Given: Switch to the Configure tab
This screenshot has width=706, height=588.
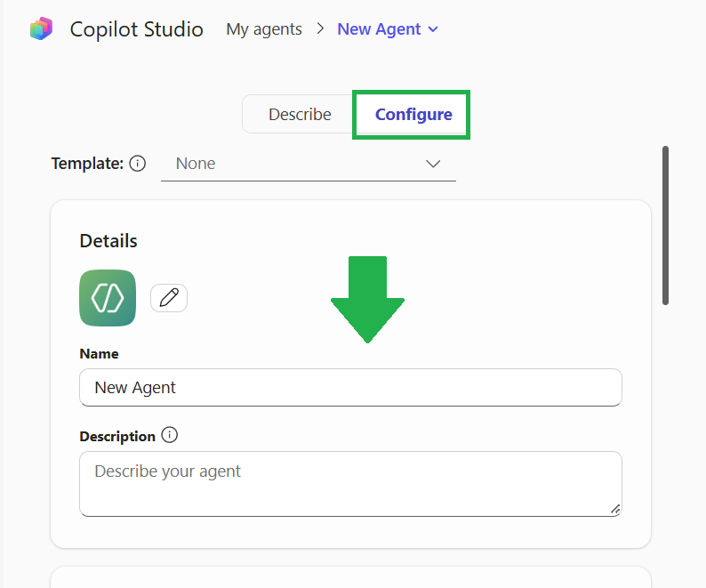Looking at the screenshot, I should click(413, 115).
